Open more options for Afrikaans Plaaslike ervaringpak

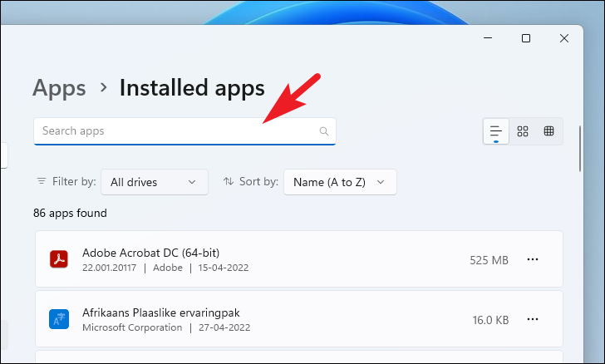[x=533, y=319]
